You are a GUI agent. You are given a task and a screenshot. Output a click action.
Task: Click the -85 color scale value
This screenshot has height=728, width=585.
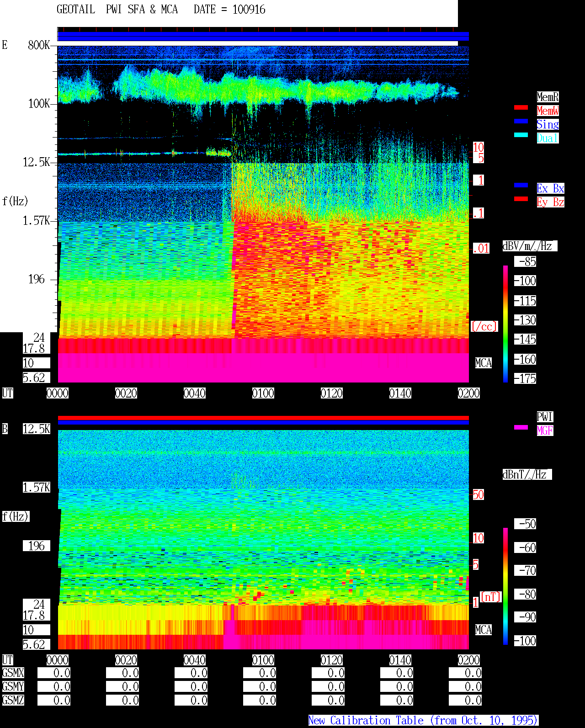tap(525, 261)
